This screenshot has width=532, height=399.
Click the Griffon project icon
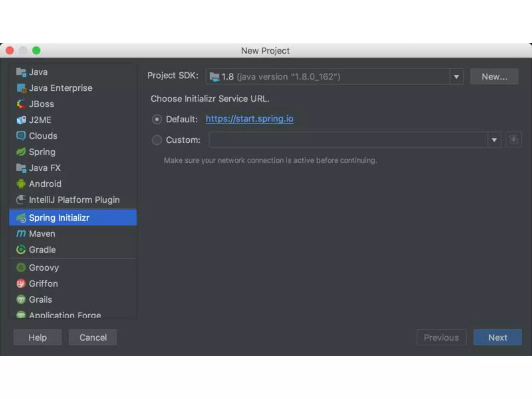pos(21,284)
